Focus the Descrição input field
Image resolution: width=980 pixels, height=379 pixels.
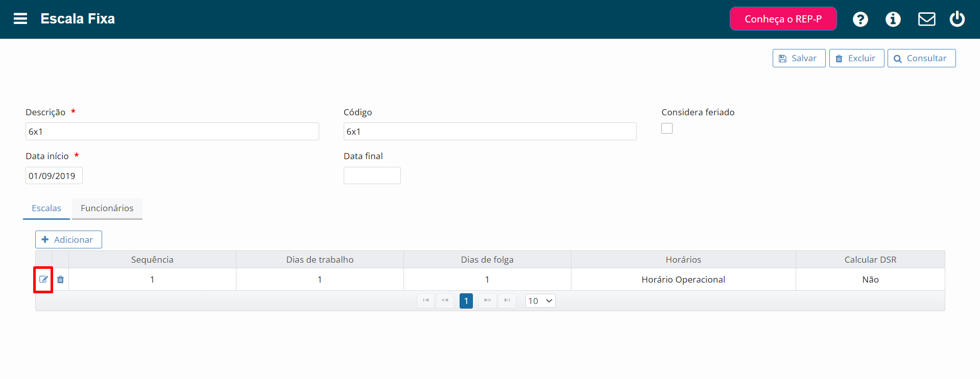point(172,132)
